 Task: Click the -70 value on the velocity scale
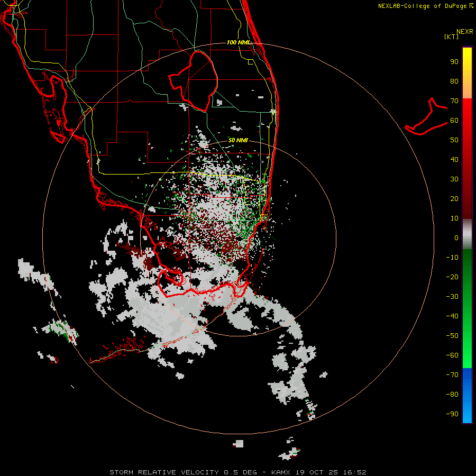click(452, 375)
